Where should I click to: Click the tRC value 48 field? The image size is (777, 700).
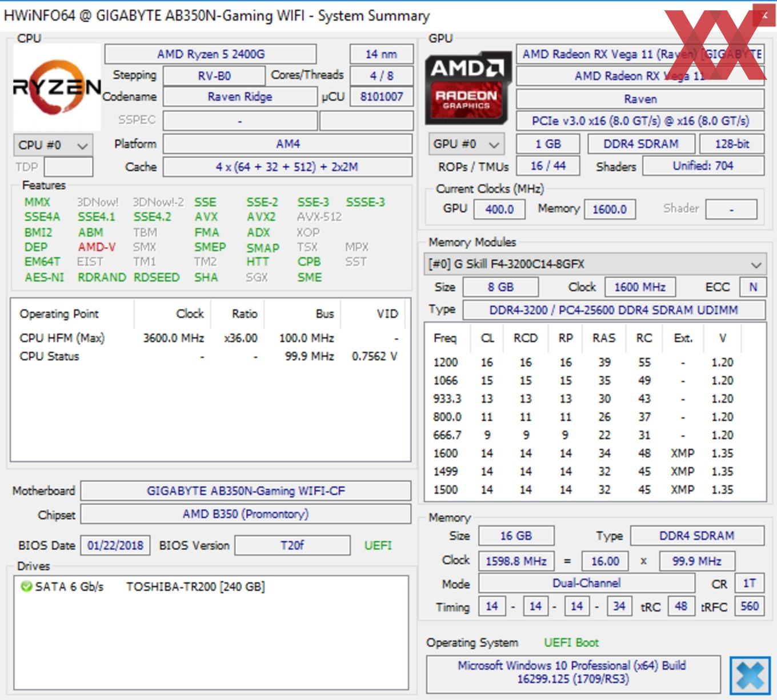point(681,606)
